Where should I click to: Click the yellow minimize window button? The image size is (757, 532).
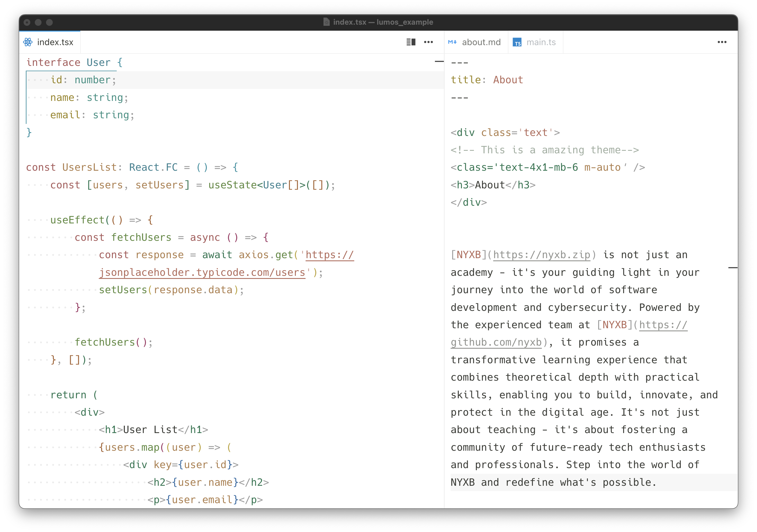pyautogui.click(x=38, y=22)
